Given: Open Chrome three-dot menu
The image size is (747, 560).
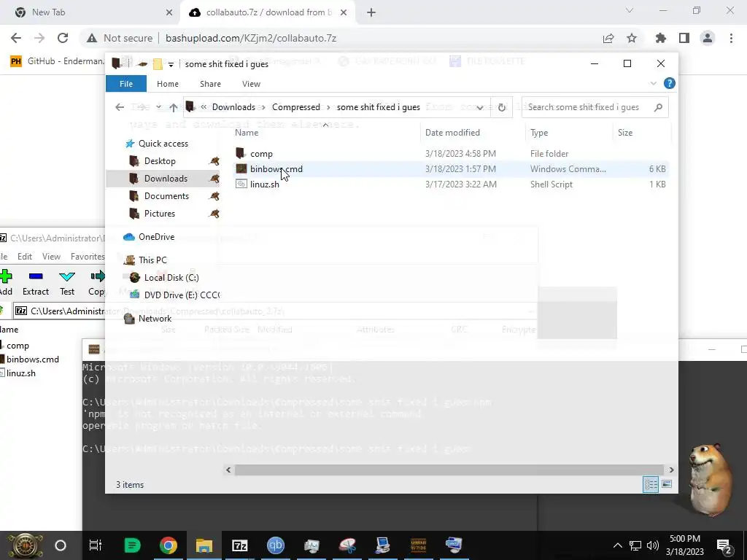Looking at the screenshot, I should pos(731,38).
